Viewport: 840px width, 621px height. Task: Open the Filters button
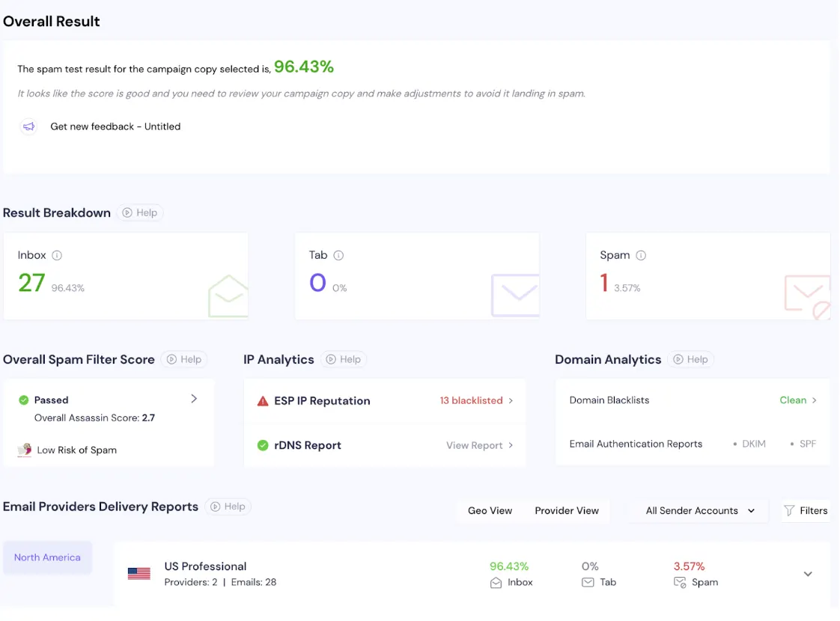pos(806,511)
